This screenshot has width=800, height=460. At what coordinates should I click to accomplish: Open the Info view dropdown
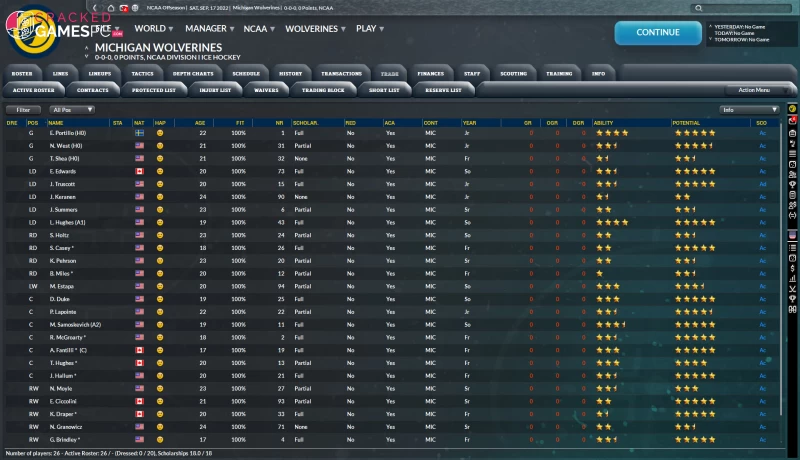click(x=749, y=109)
